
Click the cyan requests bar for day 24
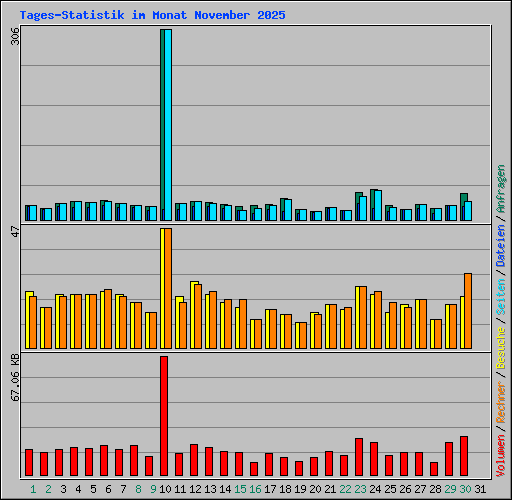378,205
